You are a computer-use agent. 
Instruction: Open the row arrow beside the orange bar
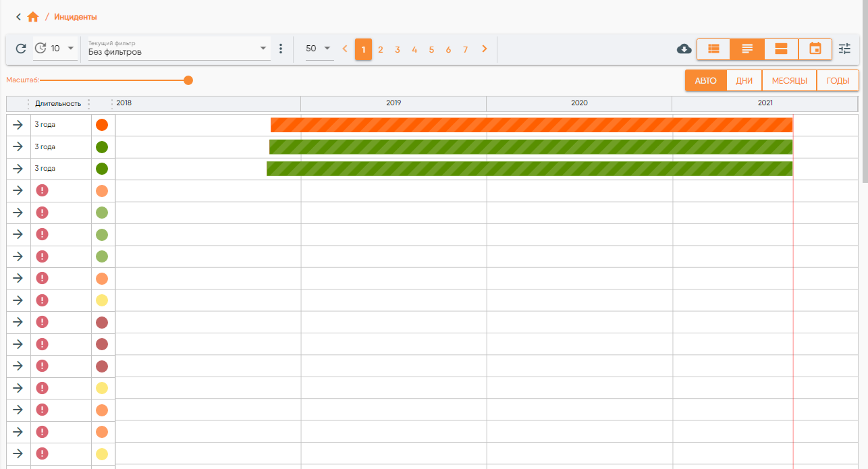pyautogui.click(x=18, y=125)
